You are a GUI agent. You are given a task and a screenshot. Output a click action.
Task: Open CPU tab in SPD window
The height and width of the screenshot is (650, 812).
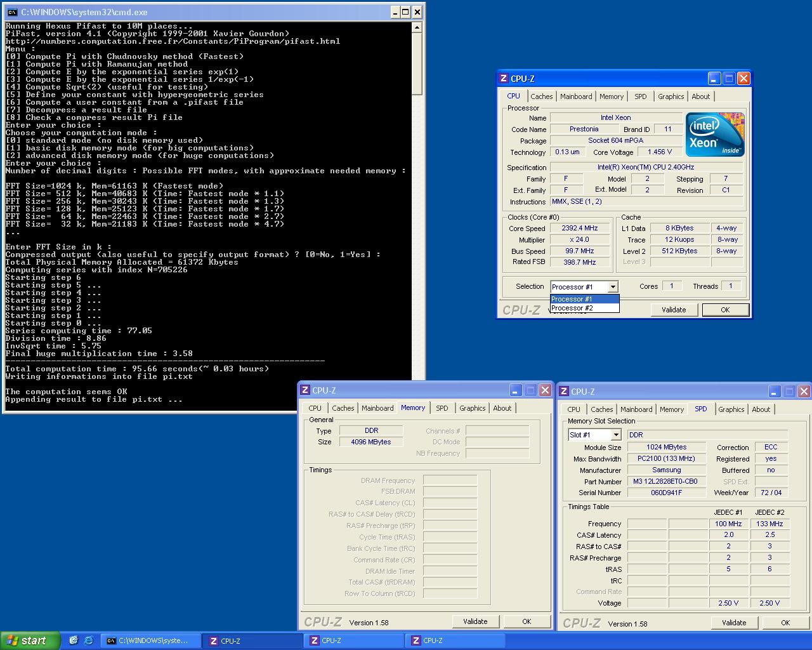(573, 409)
